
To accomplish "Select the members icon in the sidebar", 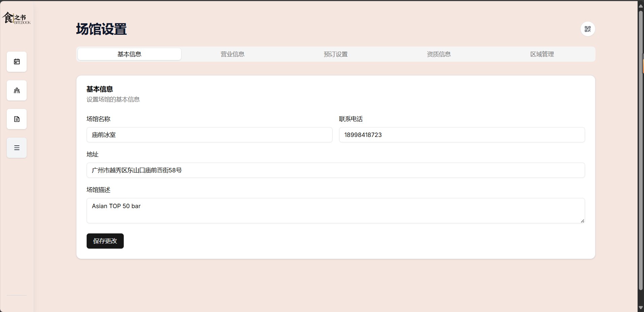I will (16, 90).
